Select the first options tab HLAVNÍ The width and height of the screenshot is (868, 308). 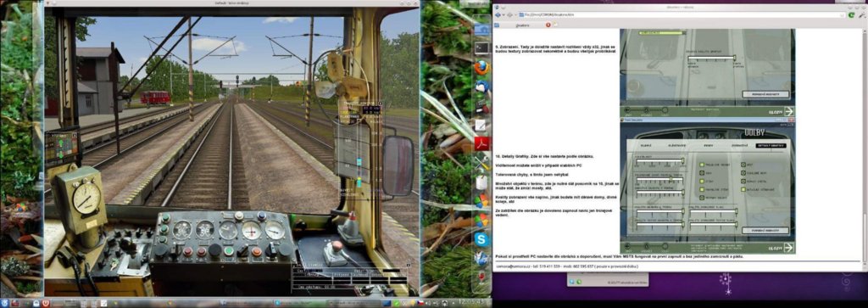click(x=645, y=145)
